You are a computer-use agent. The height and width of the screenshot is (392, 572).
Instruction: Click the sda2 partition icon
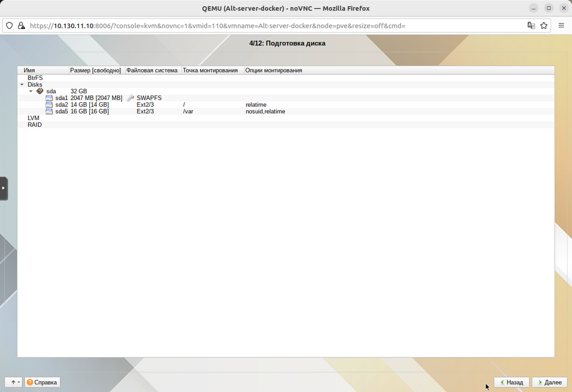pos(49,104)
